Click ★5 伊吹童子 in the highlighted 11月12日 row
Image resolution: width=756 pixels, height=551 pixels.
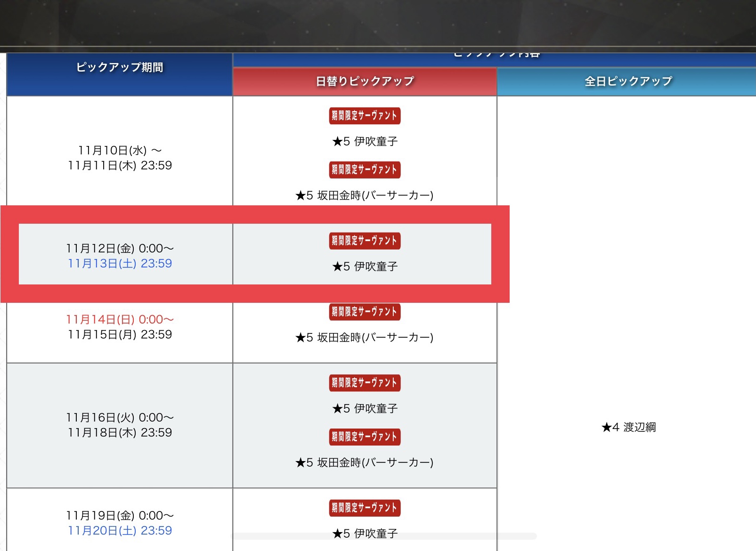pos(365,267)
